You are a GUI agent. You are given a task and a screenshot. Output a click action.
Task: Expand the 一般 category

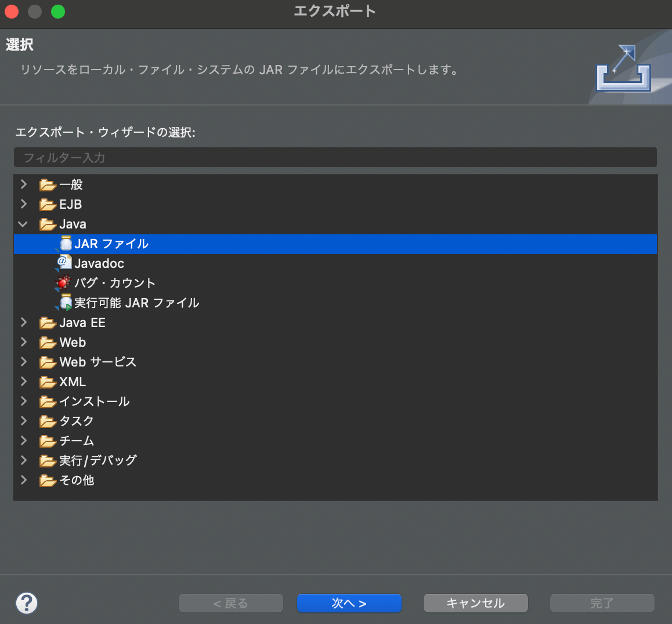point(24,184)
